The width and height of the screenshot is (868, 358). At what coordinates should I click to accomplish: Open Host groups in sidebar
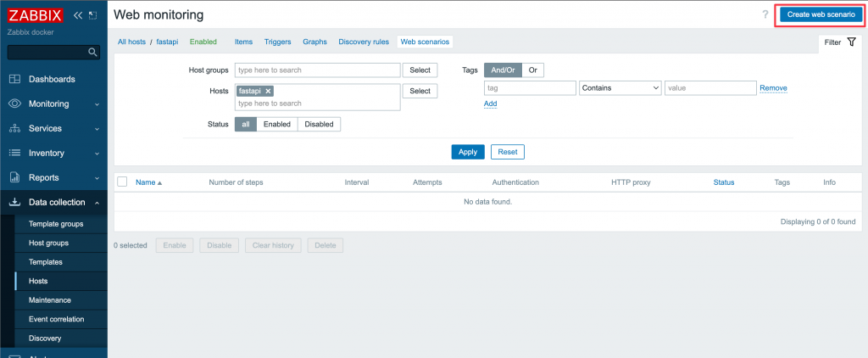coord(48,243)
